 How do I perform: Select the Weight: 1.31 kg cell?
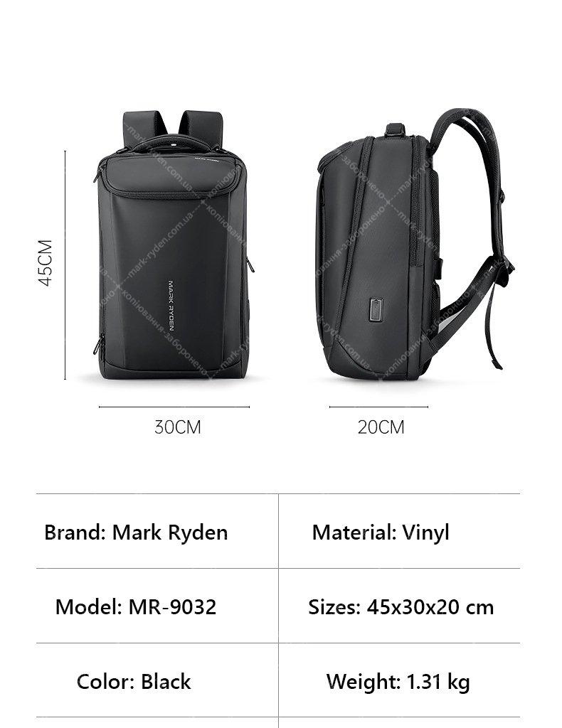tap(399, 680)
